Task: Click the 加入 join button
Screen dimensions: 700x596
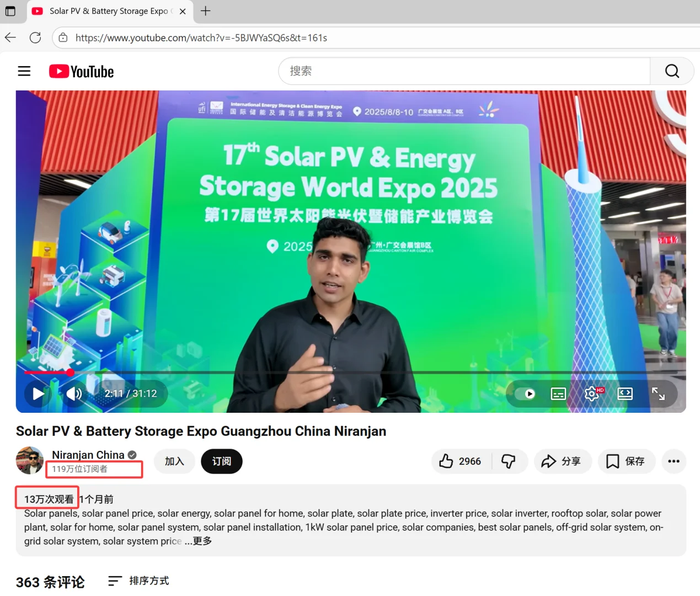Action: pyautogui.click(x=174, y=461)
